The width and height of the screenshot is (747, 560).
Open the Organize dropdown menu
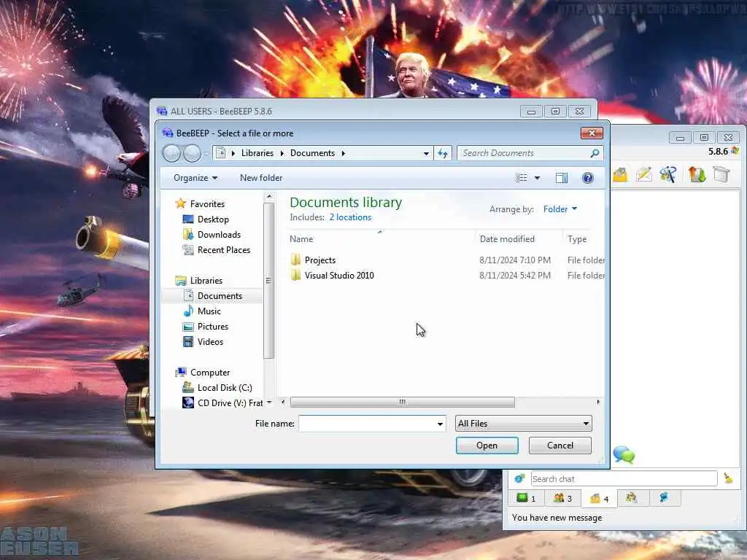point(196,178)
